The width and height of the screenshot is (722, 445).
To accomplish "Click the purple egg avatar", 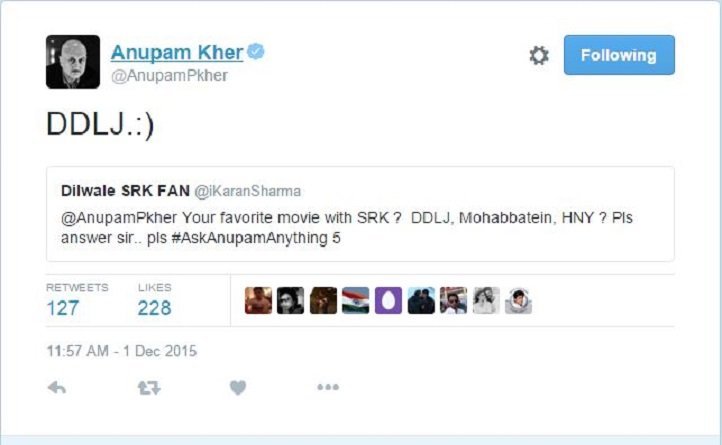I will pos(388,300).
